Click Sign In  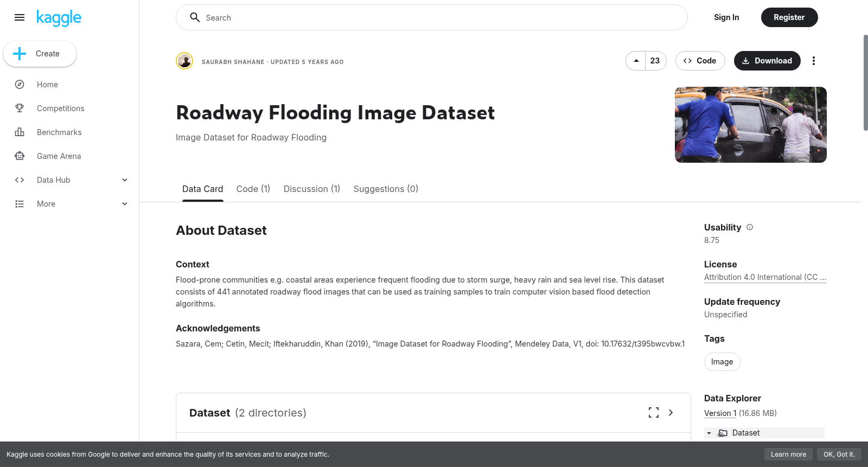tap(726, 17)
